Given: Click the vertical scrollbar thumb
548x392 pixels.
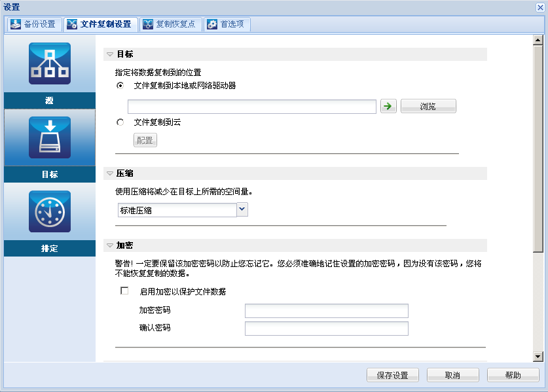Looking at the screenshot, I should (538, 149).
